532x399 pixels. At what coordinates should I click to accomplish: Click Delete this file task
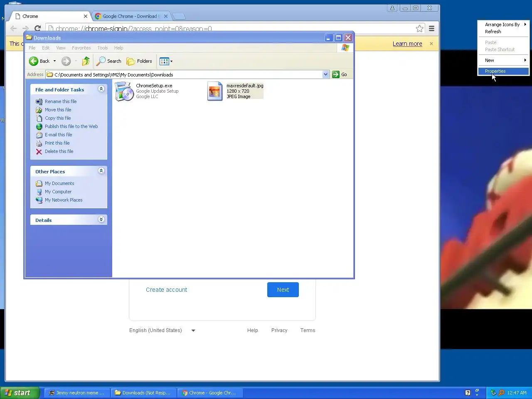[x=59, y=151]
